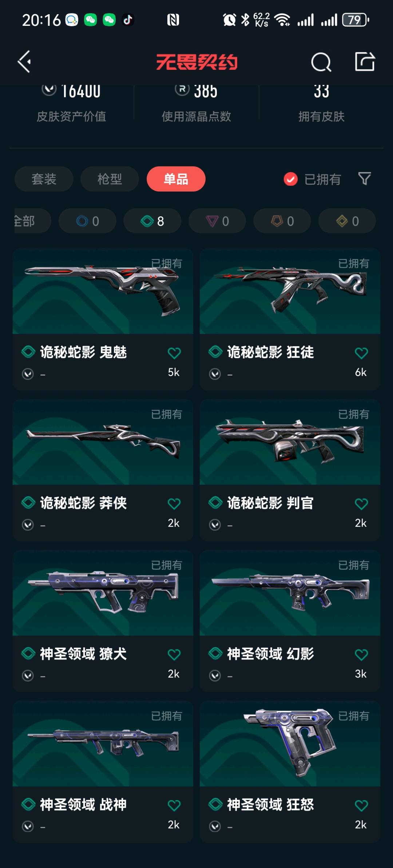Switch to the 套装 tab
This screenshot has height=868, width=393.
point(44,179)
